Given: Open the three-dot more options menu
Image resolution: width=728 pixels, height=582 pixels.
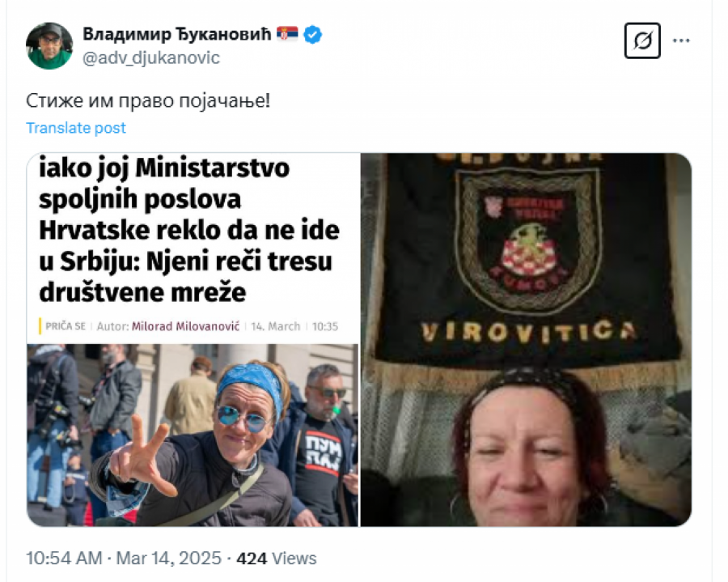Looking at the screenshot, I should pyautogui.click(x=681, y=40).
